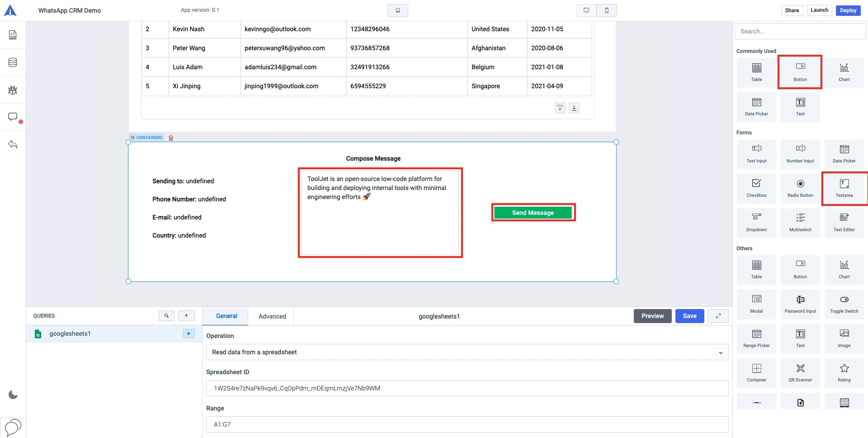Edit the Range input field

point(467,424)
